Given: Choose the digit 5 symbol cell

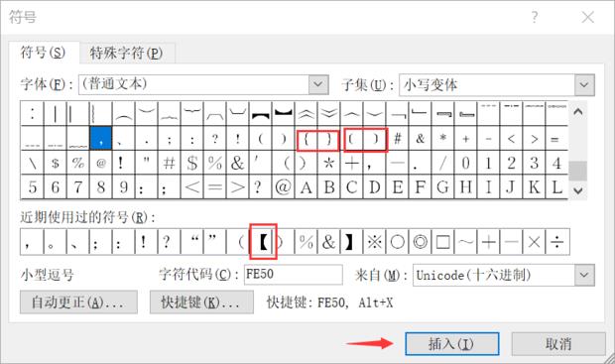Looking at the screenshot, I should pos(32,186).
